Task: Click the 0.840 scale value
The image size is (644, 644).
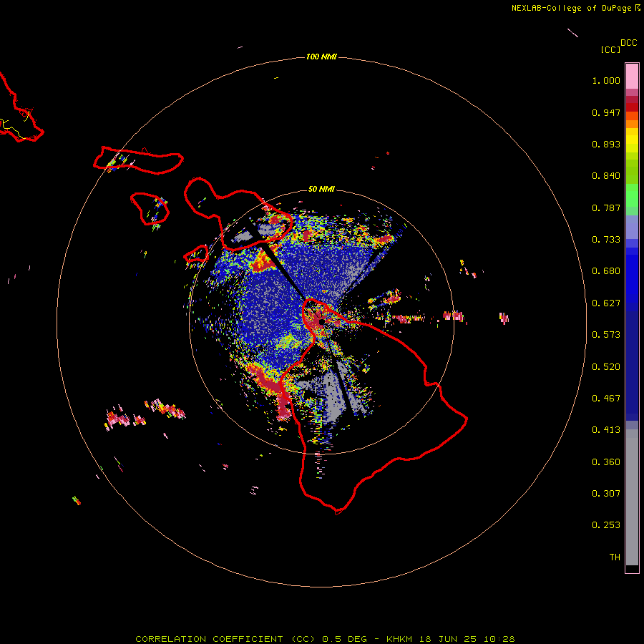Action: (606, 176)
